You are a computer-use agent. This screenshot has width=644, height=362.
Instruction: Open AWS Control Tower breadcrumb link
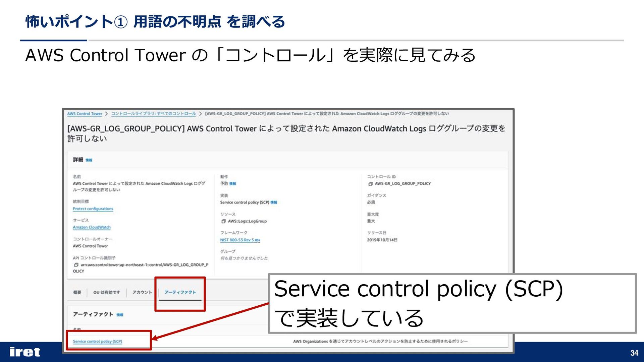[85, 114]
